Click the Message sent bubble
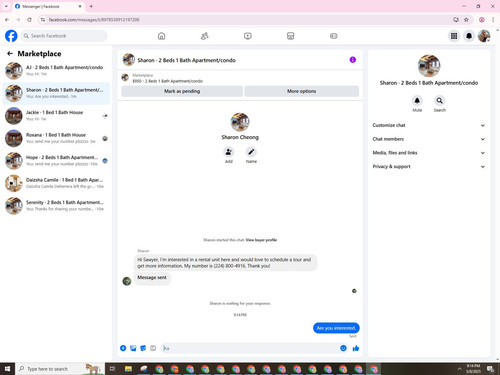 coord(152,277)
